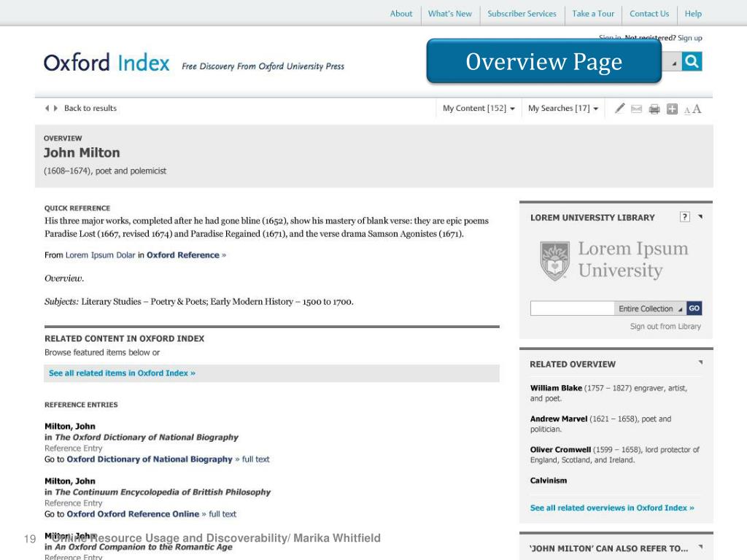This screenshot has height=560, width=747.
Task: Open the Calvinism related overview
Action: click(x=549, y=481)
